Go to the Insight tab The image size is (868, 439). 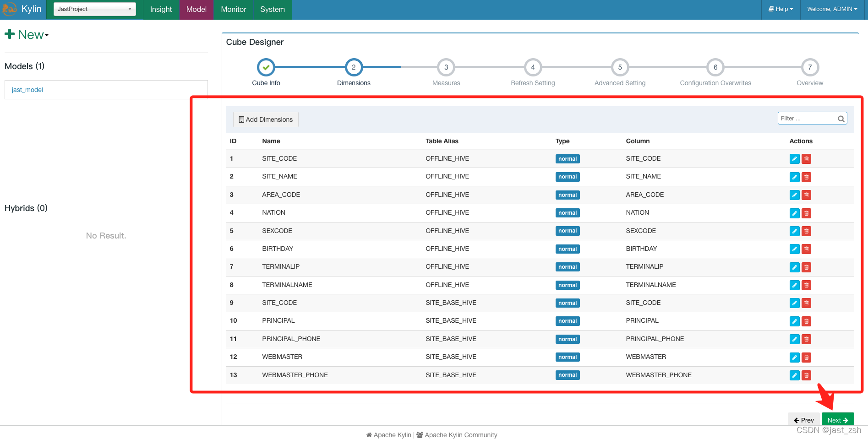click(x=161, y=10)
